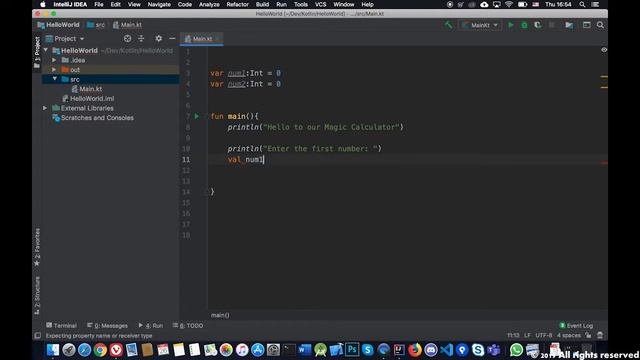Open Visual Studio Code from the Dock

point(446,350)
